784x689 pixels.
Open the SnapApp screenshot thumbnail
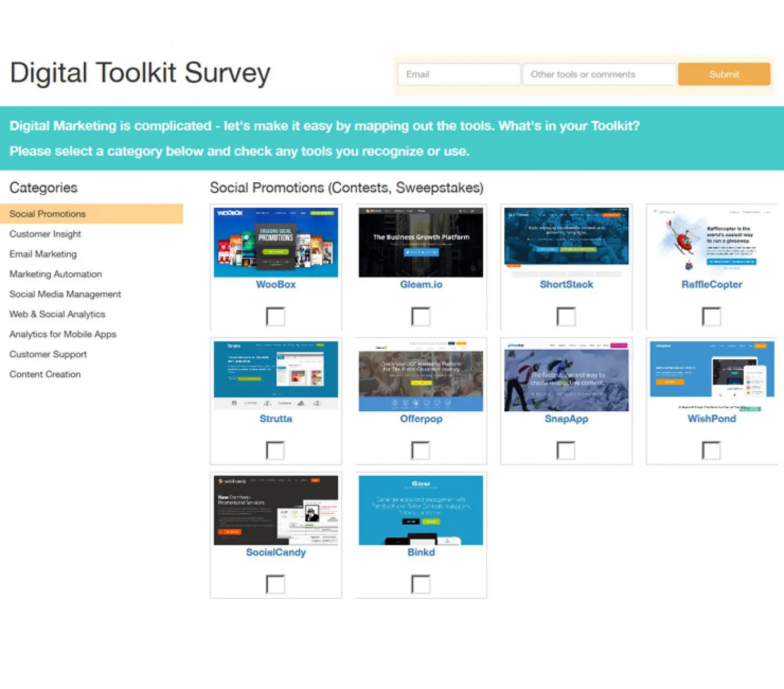pyautogui.click(x=566, y=376)
